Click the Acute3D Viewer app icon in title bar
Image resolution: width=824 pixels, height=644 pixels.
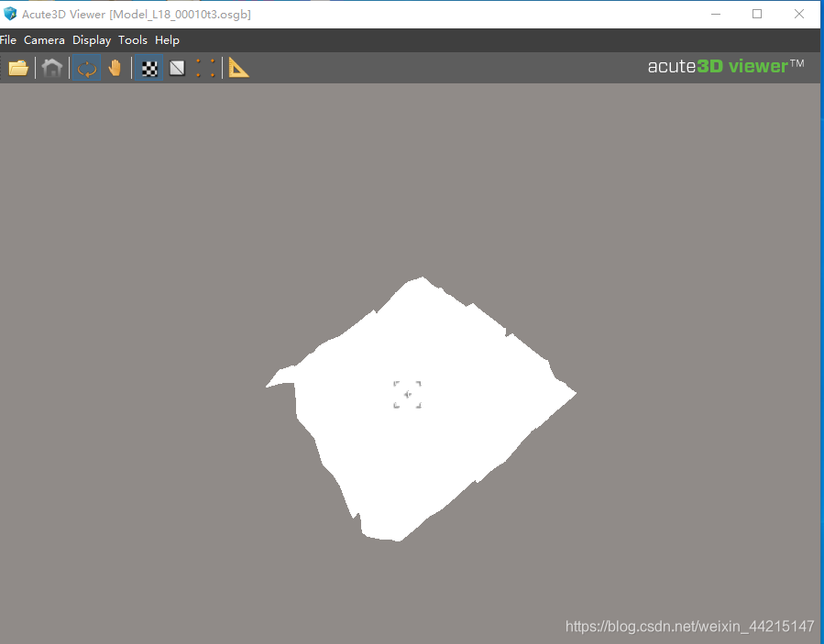[x=10, y=14]
